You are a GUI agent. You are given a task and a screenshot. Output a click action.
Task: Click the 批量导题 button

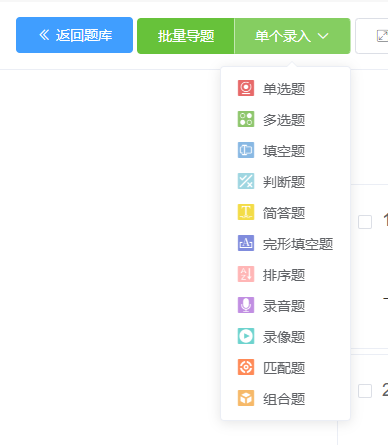186,36
